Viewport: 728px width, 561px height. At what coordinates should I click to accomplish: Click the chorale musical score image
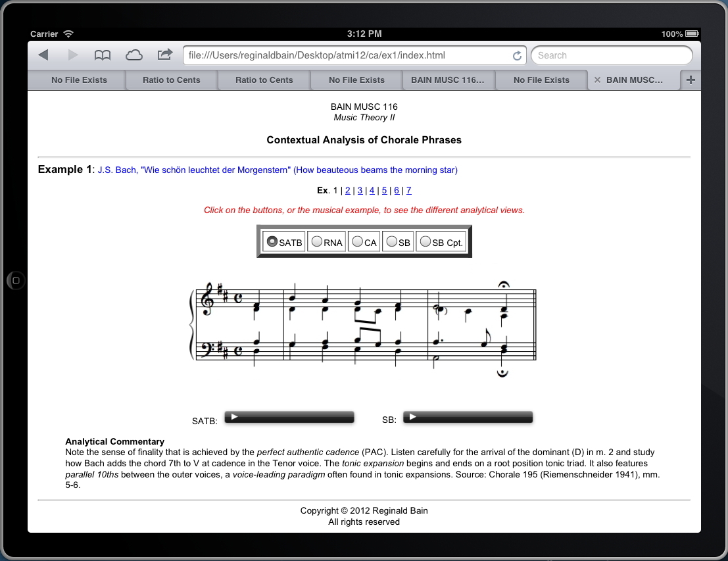(x=363, y=328)
